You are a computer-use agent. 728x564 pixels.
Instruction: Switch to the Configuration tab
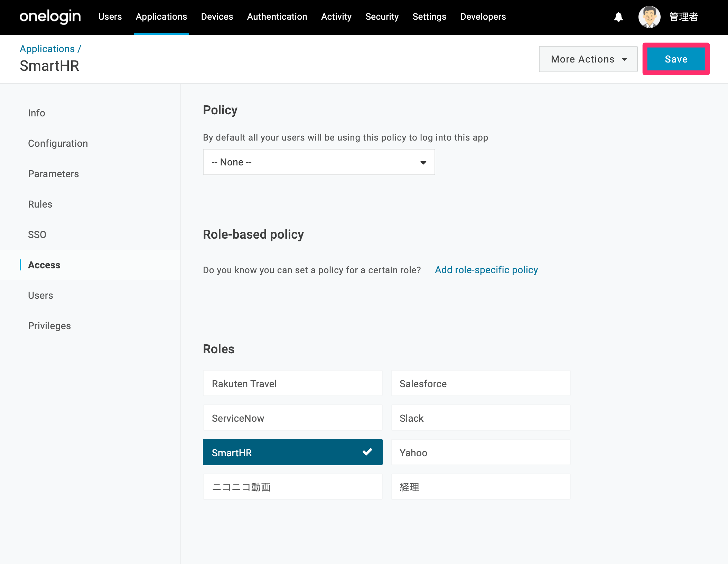coord(58,143)
